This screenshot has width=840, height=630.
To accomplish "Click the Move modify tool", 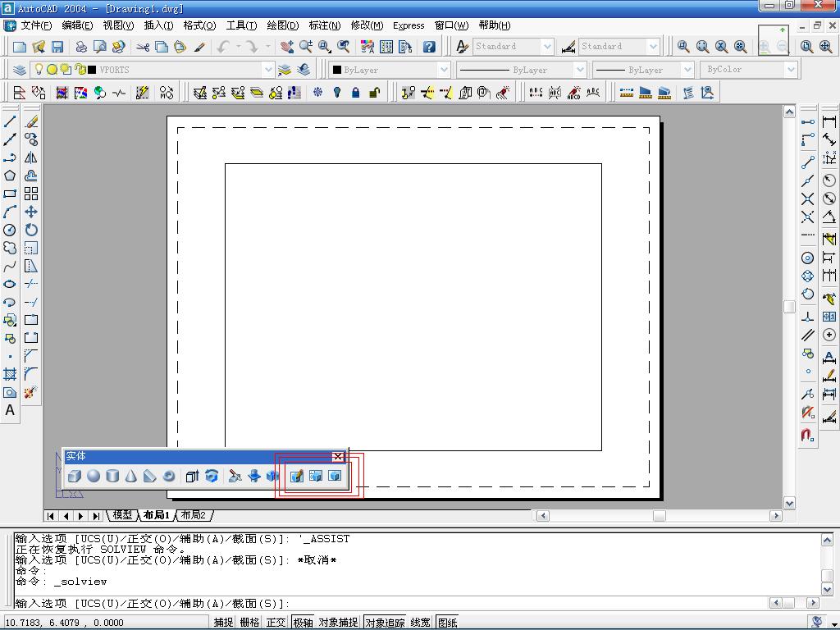I will (x=31, y=212).
